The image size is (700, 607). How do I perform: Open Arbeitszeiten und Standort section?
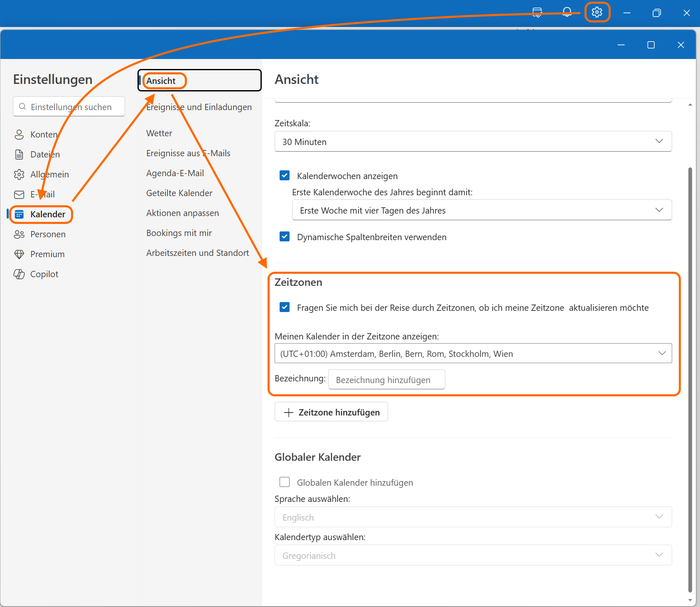pos(197,253)
